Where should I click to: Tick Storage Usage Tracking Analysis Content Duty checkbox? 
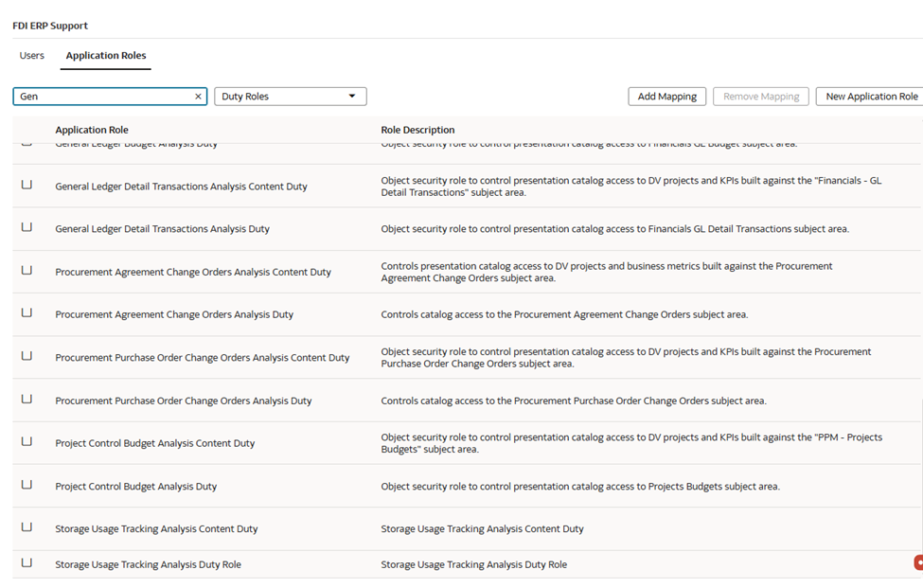[27, 527]
